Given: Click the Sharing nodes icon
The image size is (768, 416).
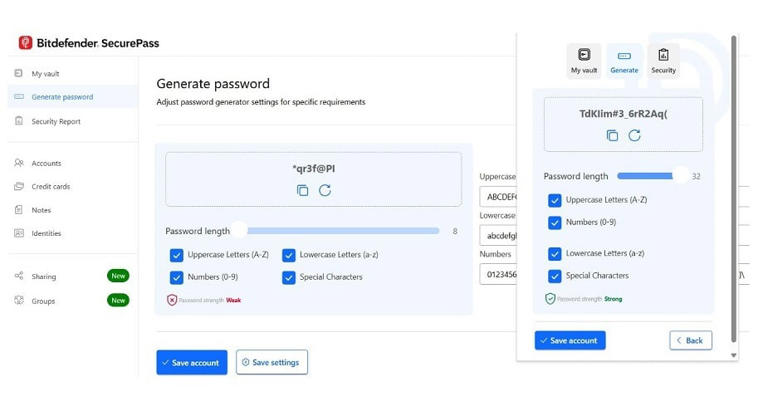Looking at the screenshot, I should [19, 276].
